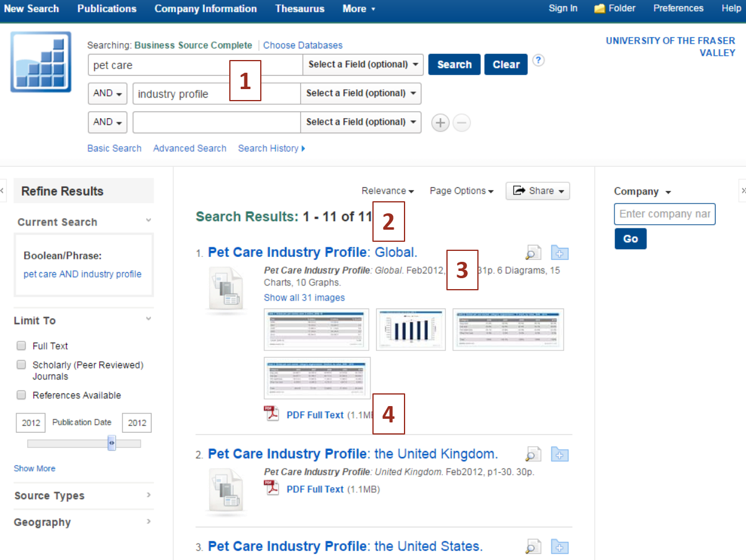
Task: Open Company Information menu item
Action: [x=206, y=8]
